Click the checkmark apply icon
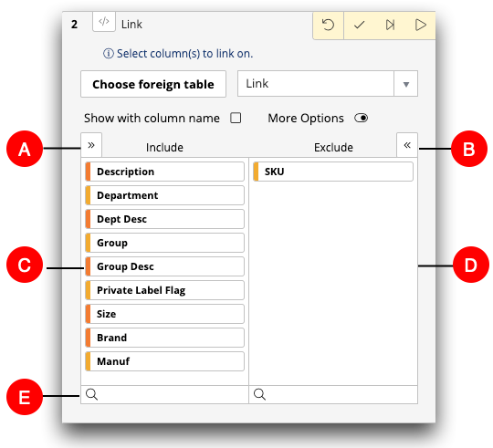The width and height of the screenshot is (493, 448). (359, 25)
